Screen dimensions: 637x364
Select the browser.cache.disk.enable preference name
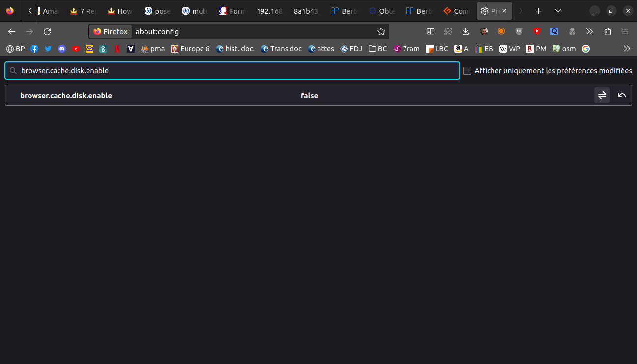pos(66,96)
